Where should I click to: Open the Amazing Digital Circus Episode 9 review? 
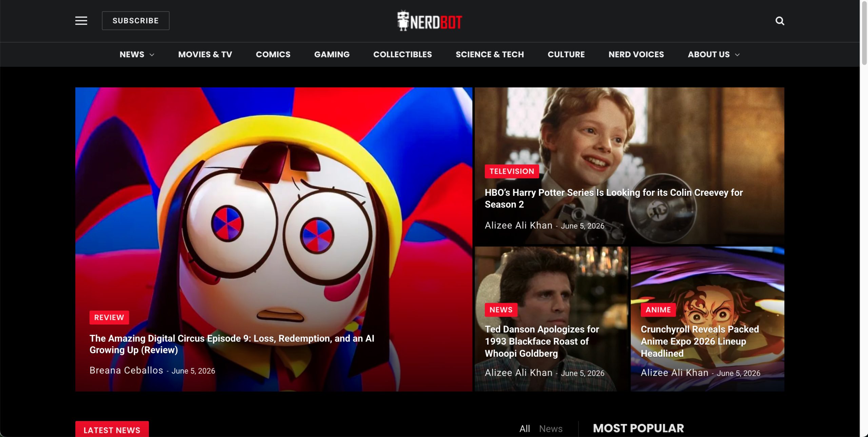coord(232,344)
